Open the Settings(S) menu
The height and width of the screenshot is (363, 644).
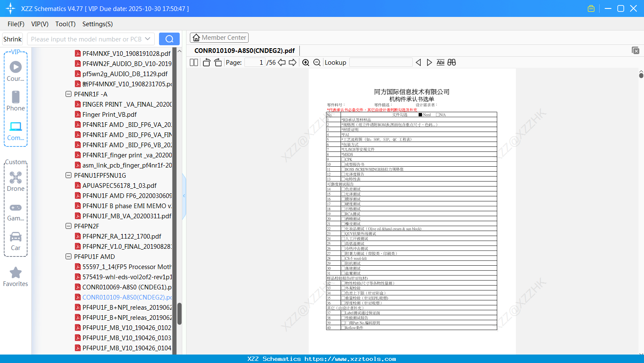tap(98, 24)
